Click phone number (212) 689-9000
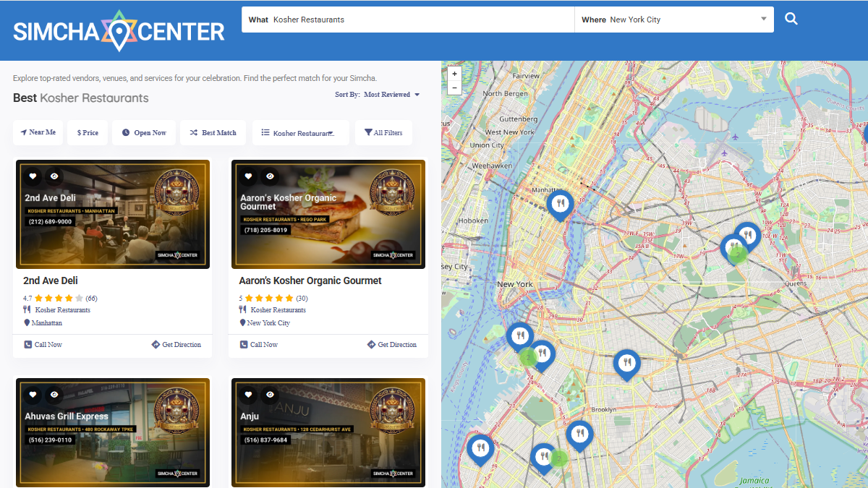 pyautogui.click(x=50, y=221)
